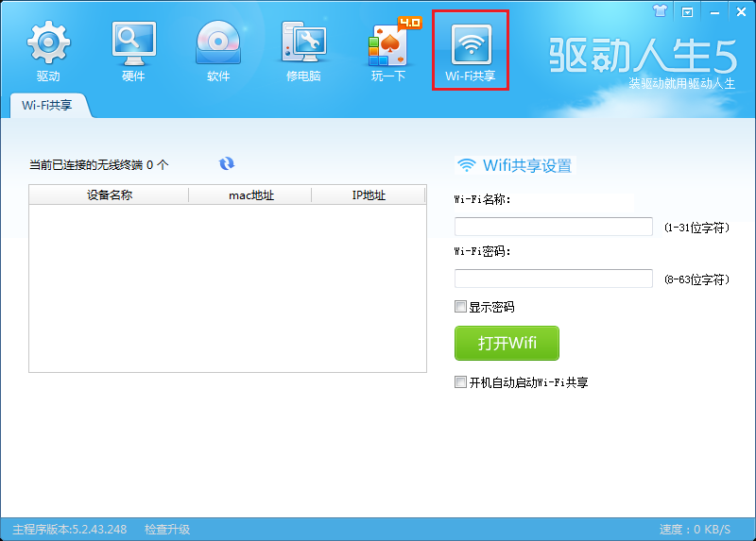Viewport: 756px width, 541px height.
Task: Open the title bar dropdown menu icon
Action: (687, 11)
